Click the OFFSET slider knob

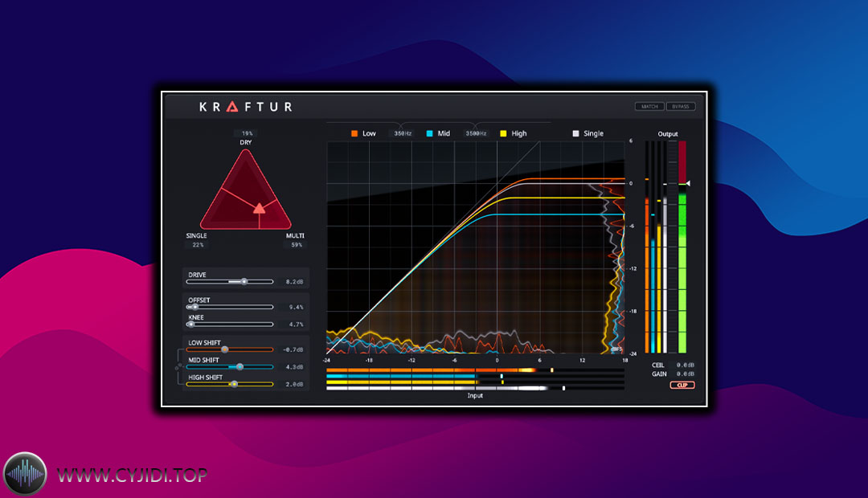tap(194, 307)
